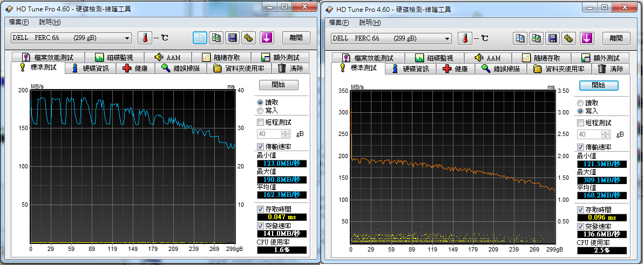Click the save floppy icon in left window
This screenshot has width=644, height=265.
point(233,38)
